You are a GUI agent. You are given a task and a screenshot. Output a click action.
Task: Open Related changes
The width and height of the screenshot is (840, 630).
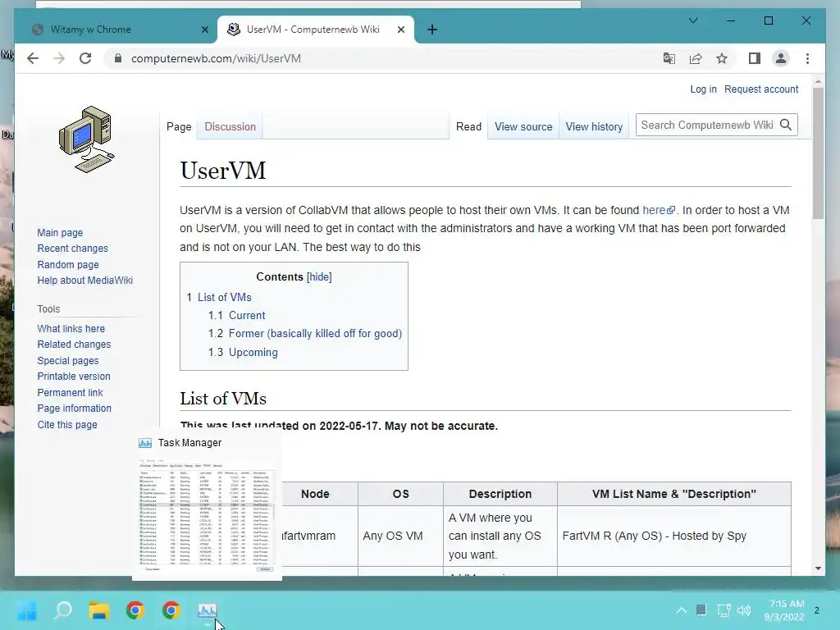click(x=74, y=345)
